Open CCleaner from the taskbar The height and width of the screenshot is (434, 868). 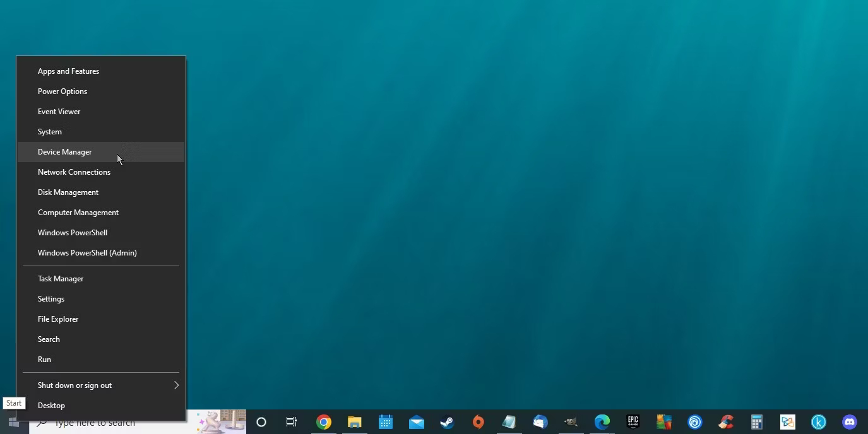coord(726,422)
